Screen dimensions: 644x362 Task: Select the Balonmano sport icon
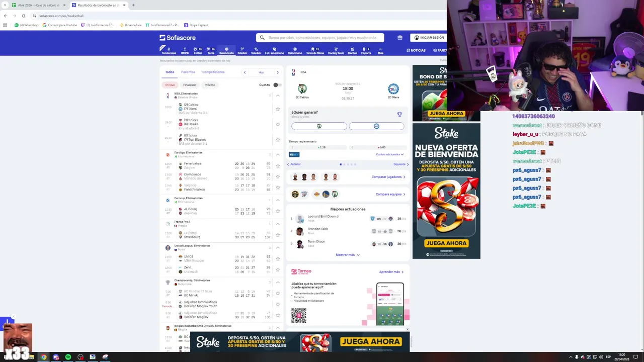(x=295, y=50)
